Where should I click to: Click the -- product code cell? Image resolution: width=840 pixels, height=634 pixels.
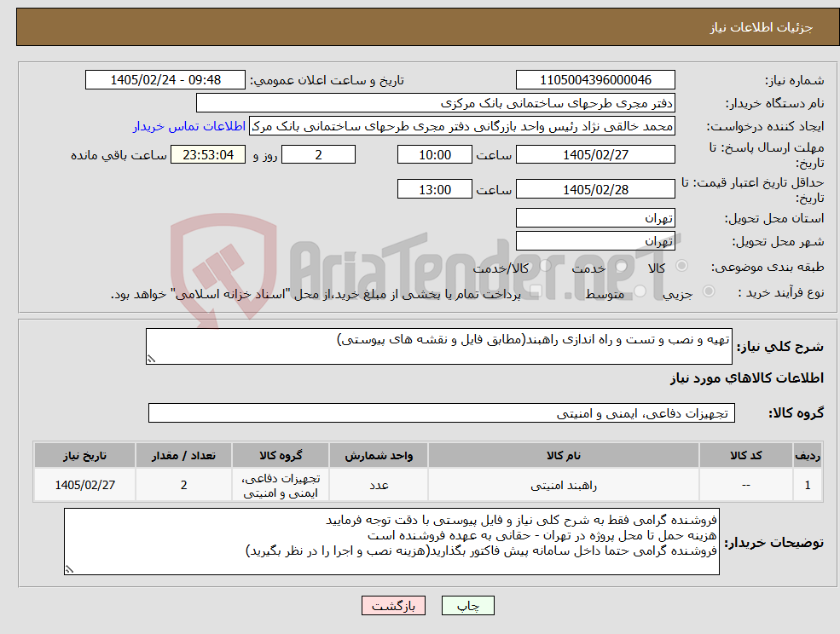[x=746, y=485]
